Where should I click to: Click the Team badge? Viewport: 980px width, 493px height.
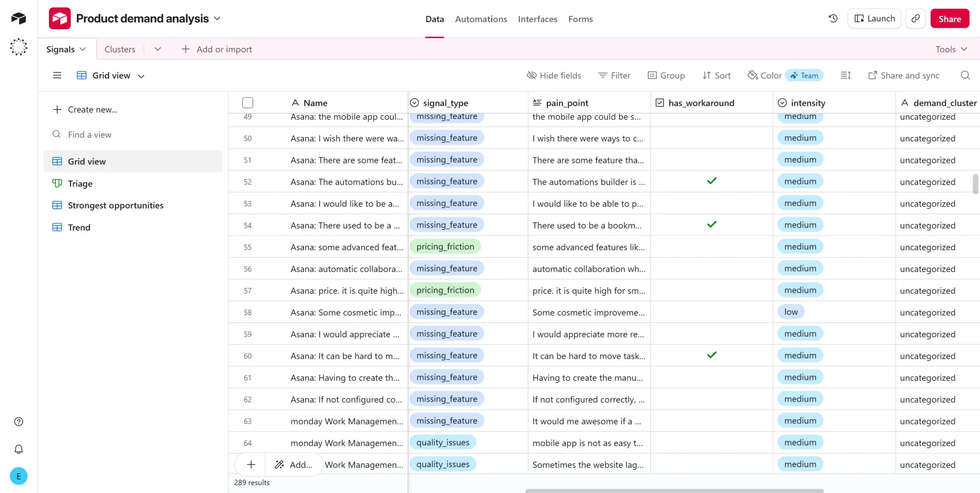[x=804, y=75]
